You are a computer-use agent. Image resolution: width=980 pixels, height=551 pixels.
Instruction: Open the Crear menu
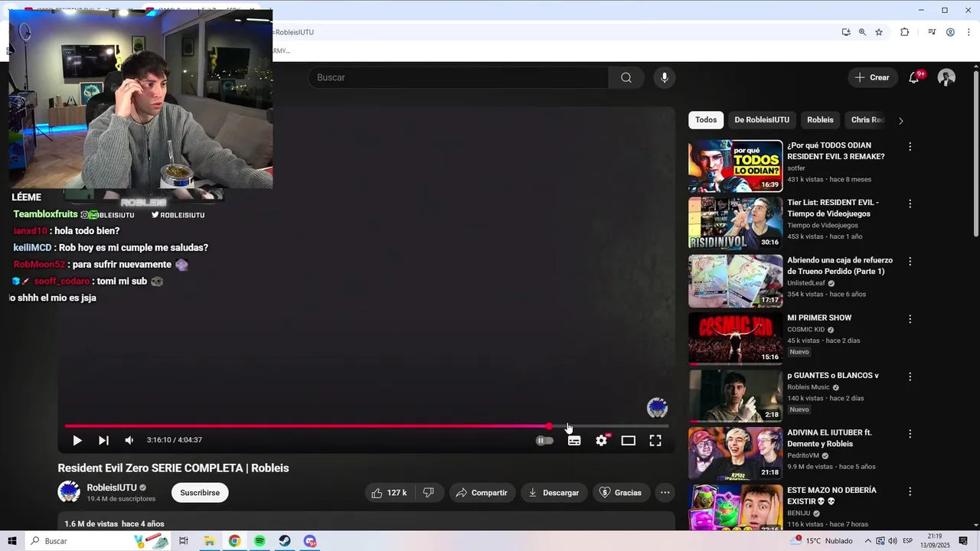(872, 77)
